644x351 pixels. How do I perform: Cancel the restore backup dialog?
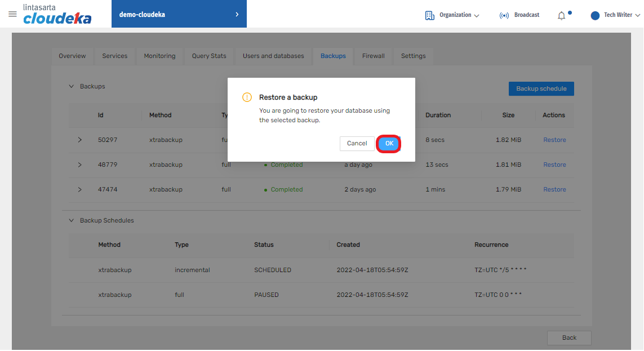(357, 144)
